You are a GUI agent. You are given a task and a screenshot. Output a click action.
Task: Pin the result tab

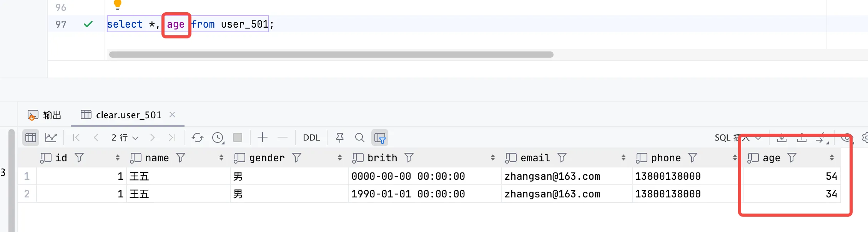tap(340, 138)
